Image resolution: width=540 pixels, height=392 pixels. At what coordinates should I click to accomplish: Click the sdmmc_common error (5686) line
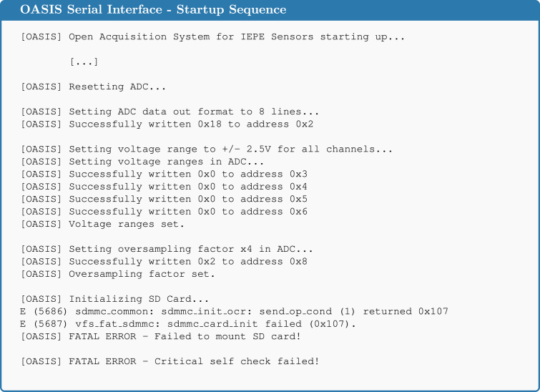(234, 312)
